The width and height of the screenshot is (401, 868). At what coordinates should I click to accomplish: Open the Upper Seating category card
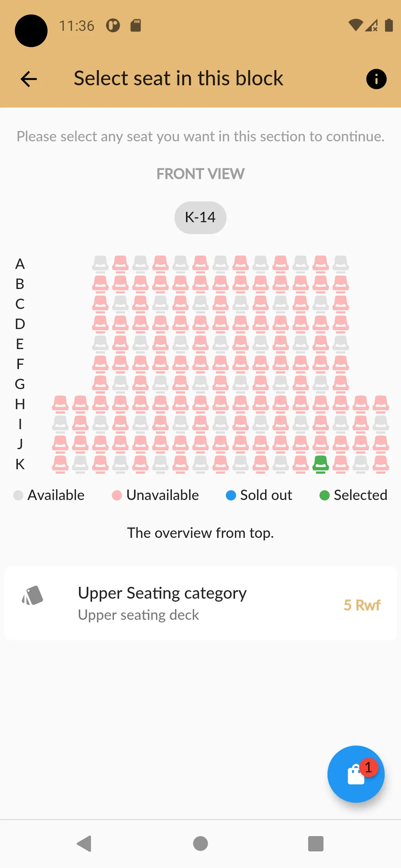(x=200, y=603)
